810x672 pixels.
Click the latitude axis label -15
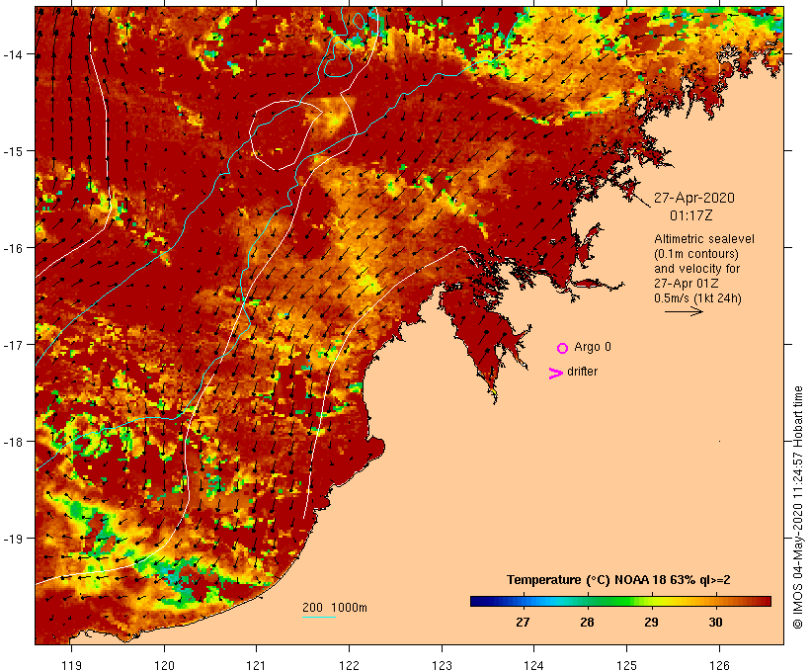[x=12, y=151]
